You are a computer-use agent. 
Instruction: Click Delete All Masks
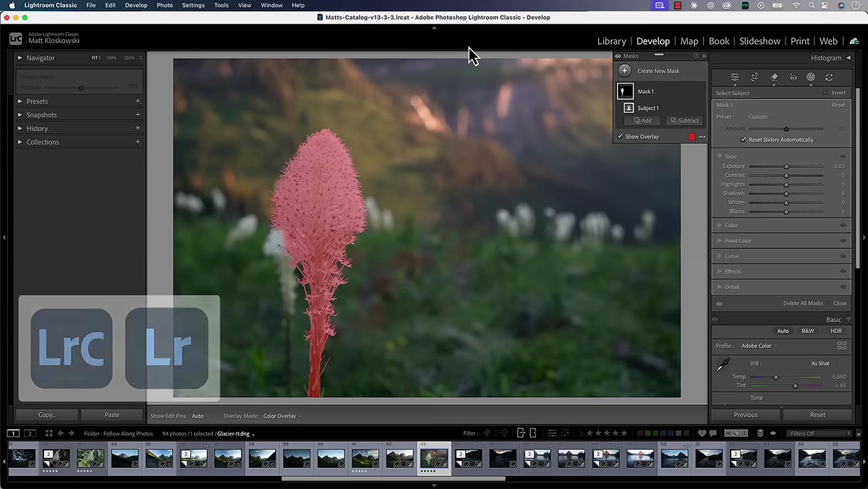point(803,303)
